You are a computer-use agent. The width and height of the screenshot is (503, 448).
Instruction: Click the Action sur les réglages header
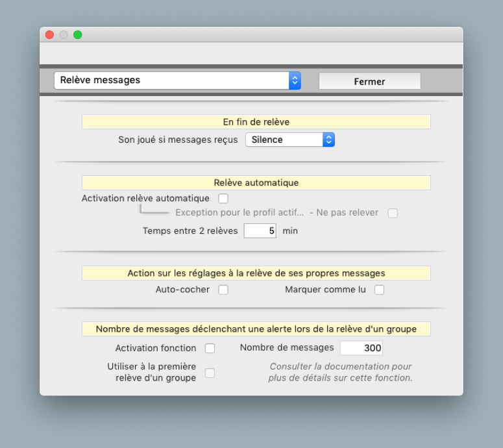(x=256, y=273)
